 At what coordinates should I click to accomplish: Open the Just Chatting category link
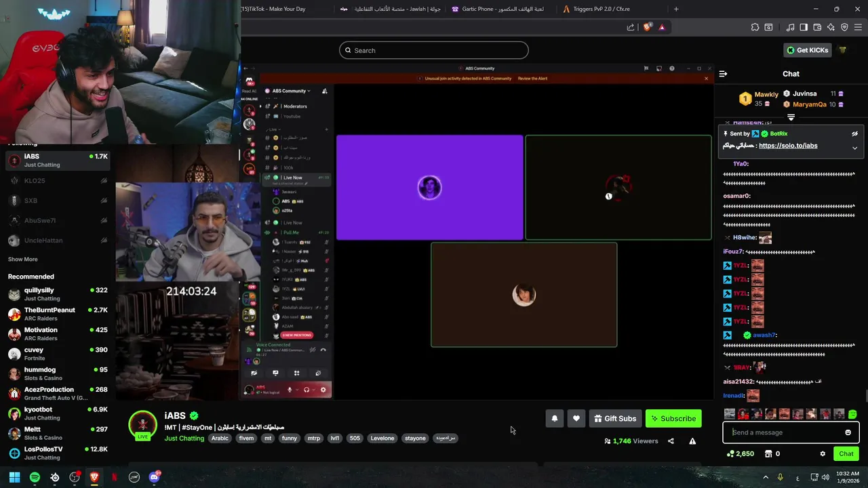point(184,439)
